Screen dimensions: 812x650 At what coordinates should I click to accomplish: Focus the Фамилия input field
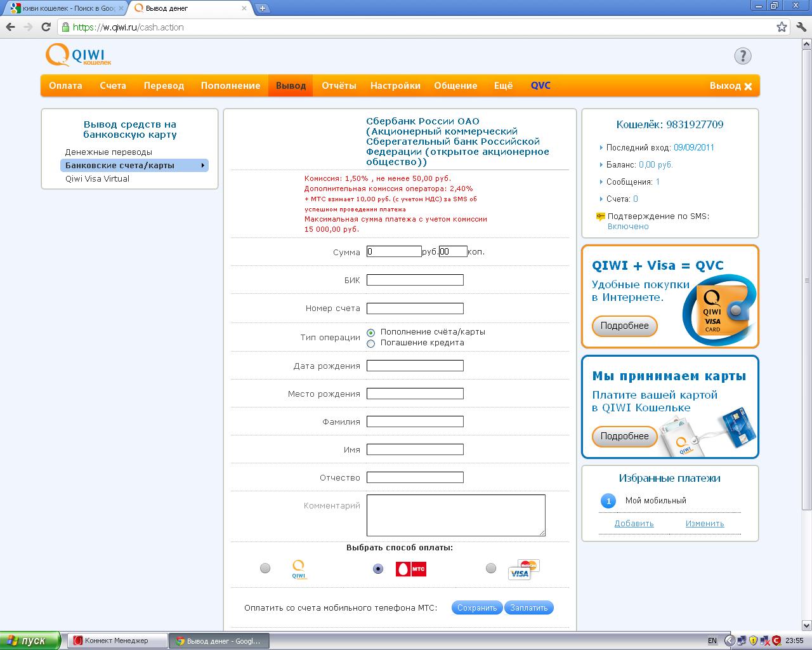415,421
